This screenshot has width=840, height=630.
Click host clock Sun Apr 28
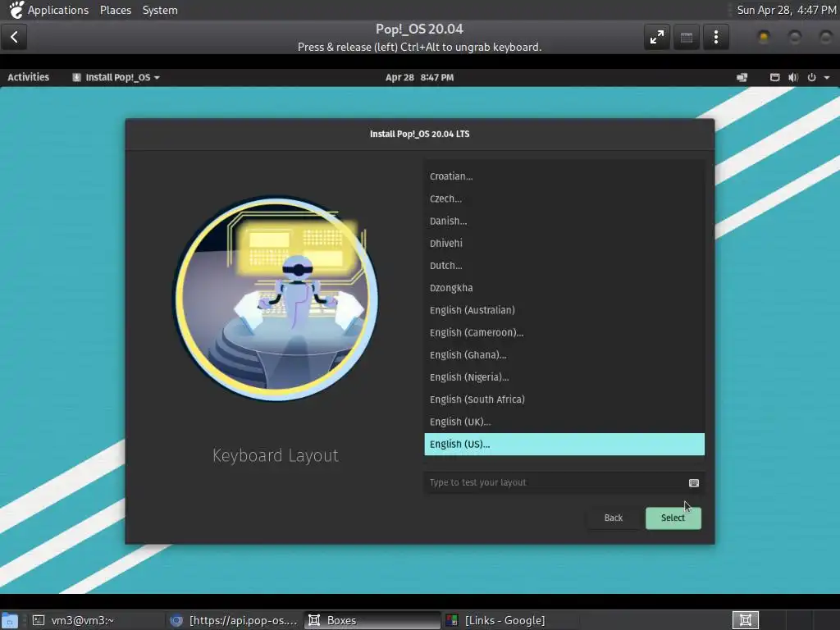coord(787,10)
